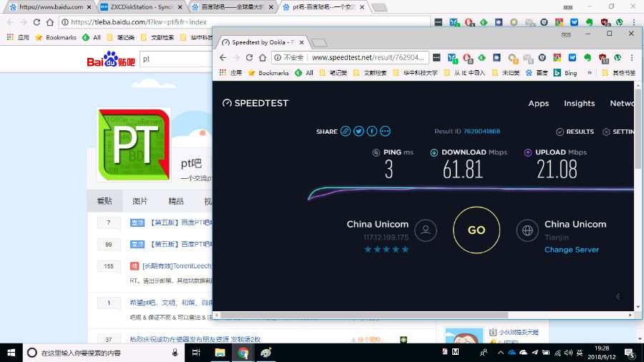Open Result ID 7629041868 link
Viewport: 644px width, 362px height.
pyautogui.click(x=482, y=132)
